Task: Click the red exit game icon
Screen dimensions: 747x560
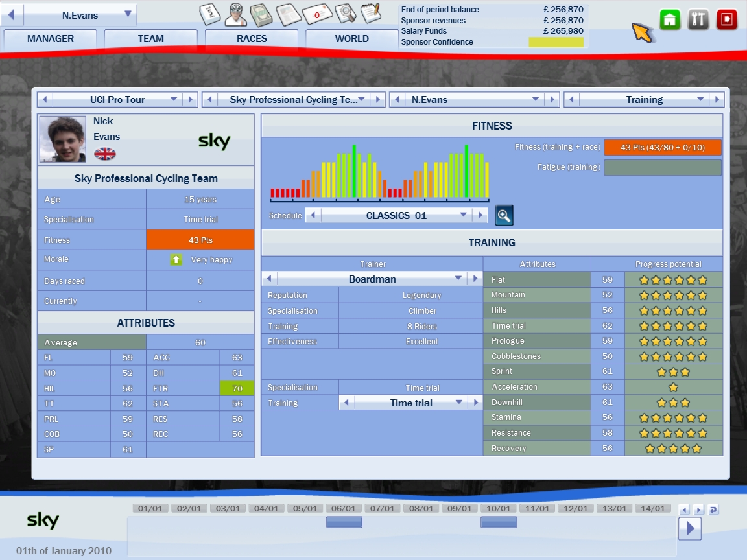Action: [x=727, y=19]
